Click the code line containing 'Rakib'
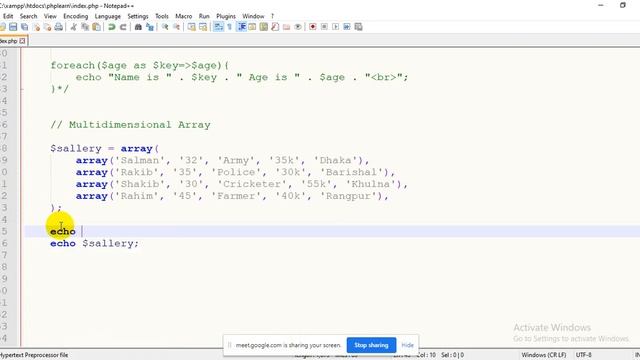The width and height of the screenshot is (640, 360). pyautogui.click(x=236, y=172)
